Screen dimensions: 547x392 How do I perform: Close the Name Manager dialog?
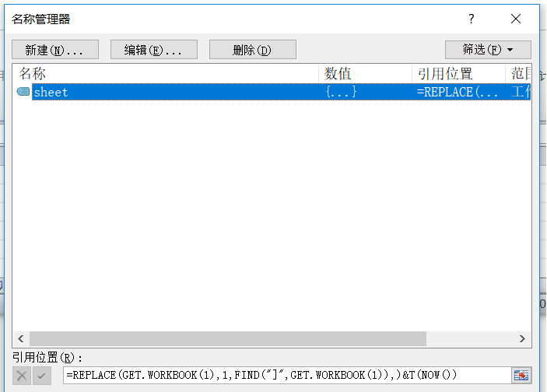[516, 19]
